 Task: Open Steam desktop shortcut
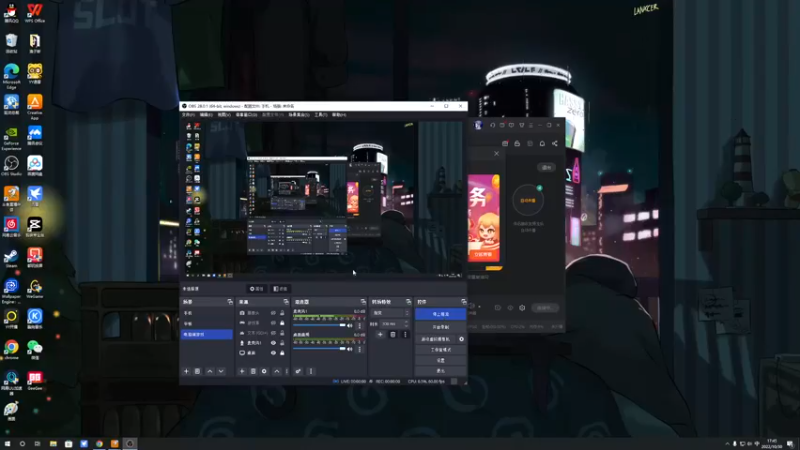pyautogui.click(x=11, y=259)
